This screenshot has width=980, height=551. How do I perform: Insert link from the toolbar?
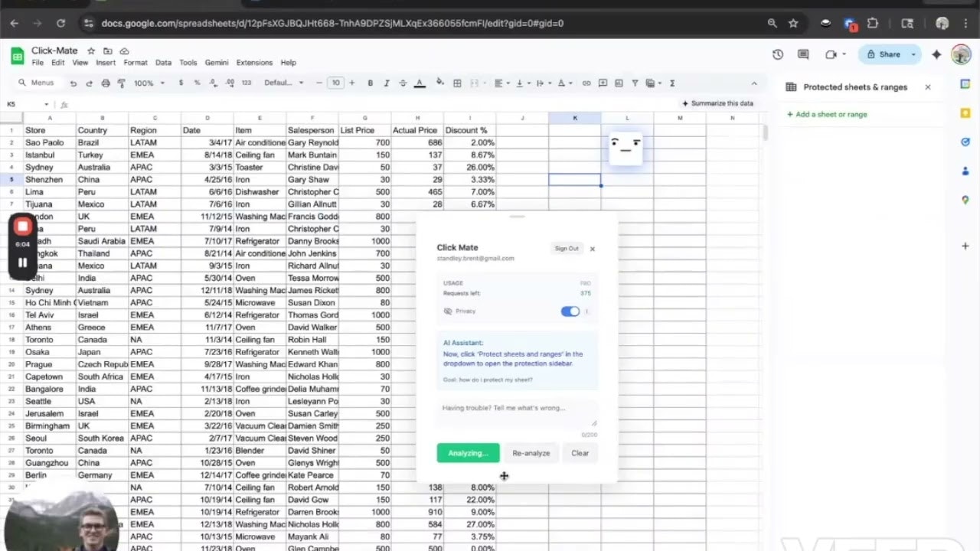(x=586, y=83)
